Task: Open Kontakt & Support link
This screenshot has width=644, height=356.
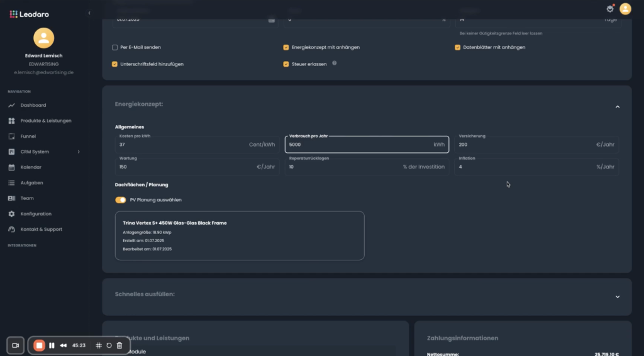Action: point(41,229)
